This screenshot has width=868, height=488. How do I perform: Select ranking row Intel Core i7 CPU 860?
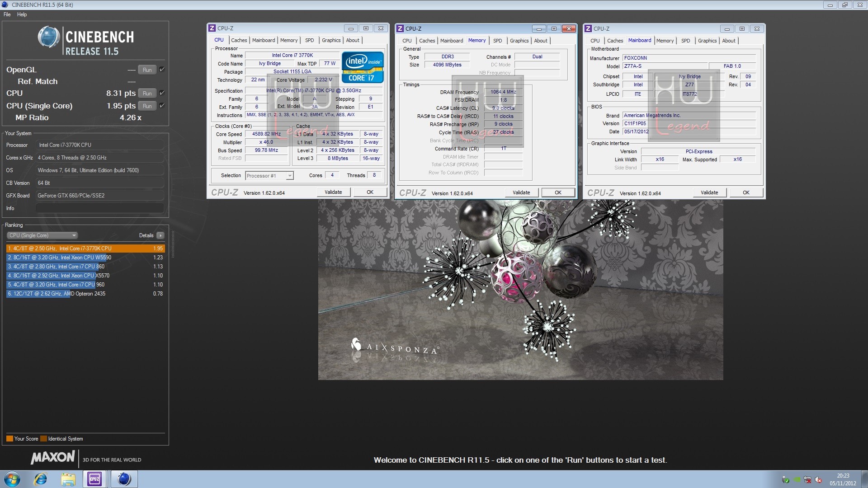(x=85, y=267)
